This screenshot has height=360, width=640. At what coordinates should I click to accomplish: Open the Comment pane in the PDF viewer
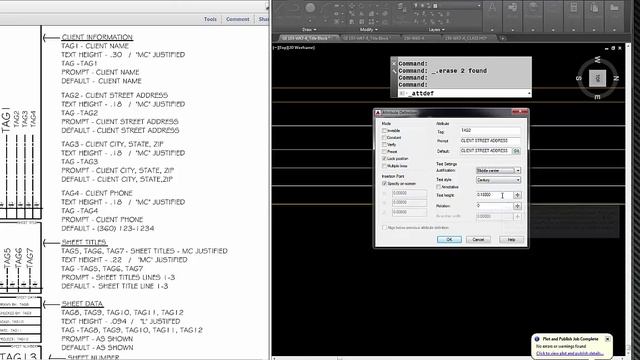click(x=238, y=19)
